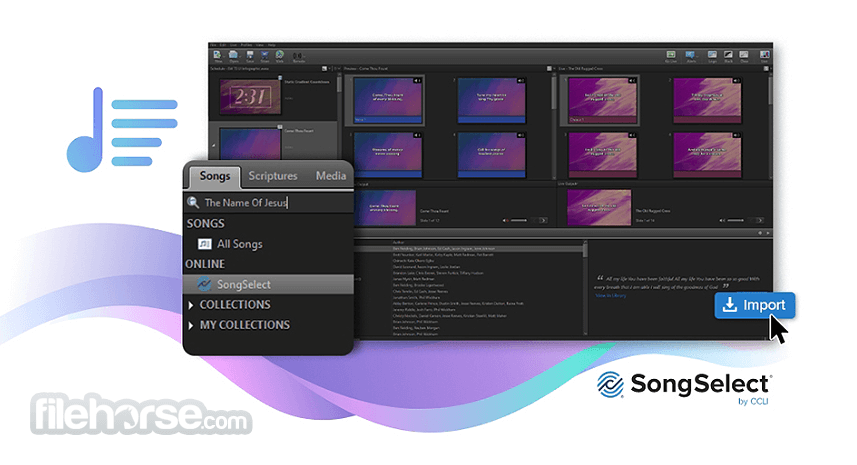Screen dimensions: 857x465
Task: Select Live slide 2 thumbnail
Action: tap(707, 99)
